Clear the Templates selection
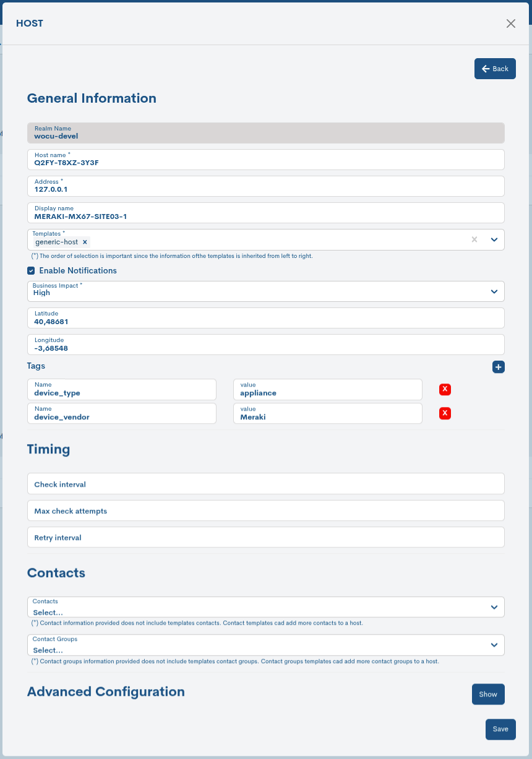Viewport: 532px width, 759px height. [x=474, y=239]
